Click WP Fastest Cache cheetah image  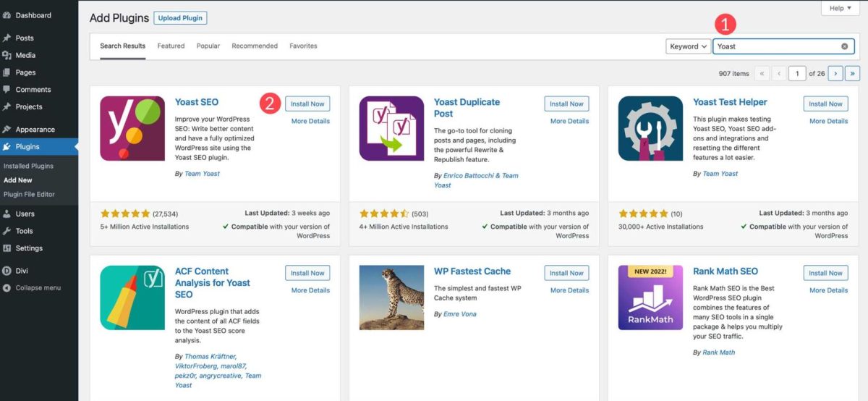(x=391, y=297)
